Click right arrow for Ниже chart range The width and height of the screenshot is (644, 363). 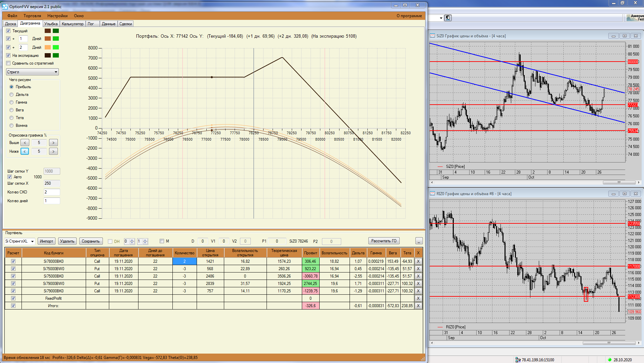click(x=53, y=151)
